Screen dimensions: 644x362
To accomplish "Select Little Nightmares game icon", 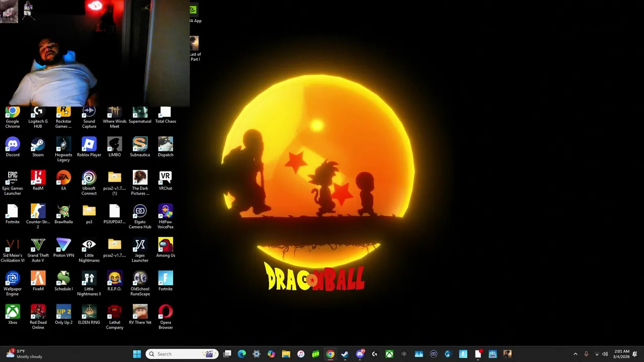I will click(89, 250).
